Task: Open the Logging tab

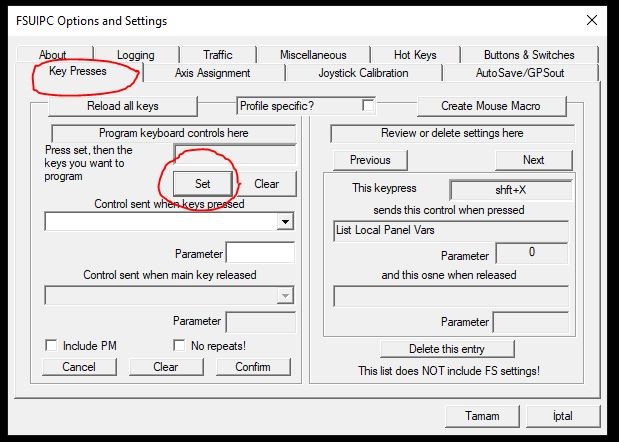Action: tap(135, 54)
